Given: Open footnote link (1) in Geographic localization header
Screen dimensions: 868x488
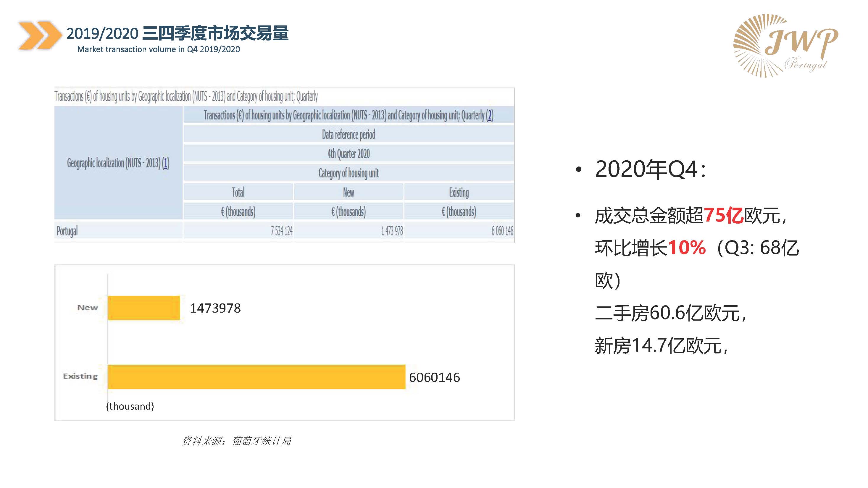Looking at the screenshot, I should (165, 163).
